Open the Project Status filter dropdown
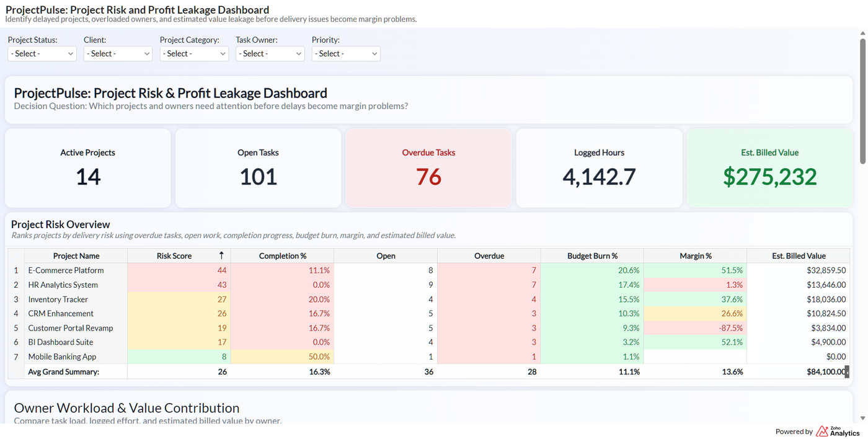868x439 pixels. point(42,54)
